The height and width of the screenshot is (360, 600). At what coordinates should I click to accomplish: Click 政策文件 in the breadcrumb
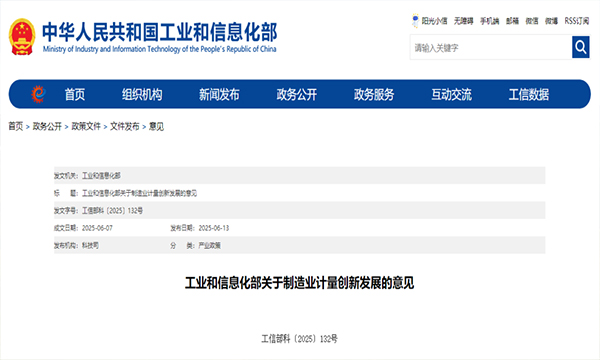[86, 126]
